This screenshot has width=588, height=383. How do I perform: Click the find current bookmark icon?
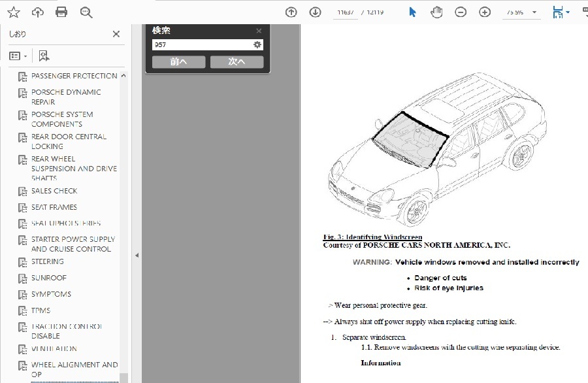click(44, 56)
